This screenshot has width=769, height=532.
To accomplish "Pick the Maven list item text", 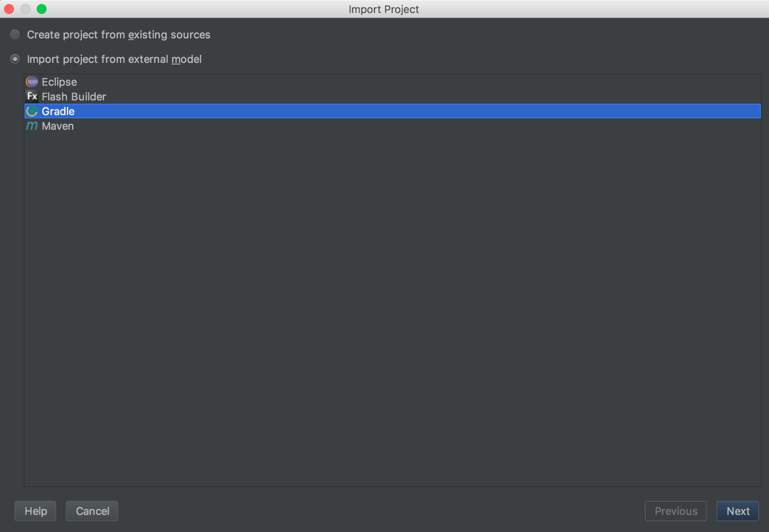I will coord(58,126).
